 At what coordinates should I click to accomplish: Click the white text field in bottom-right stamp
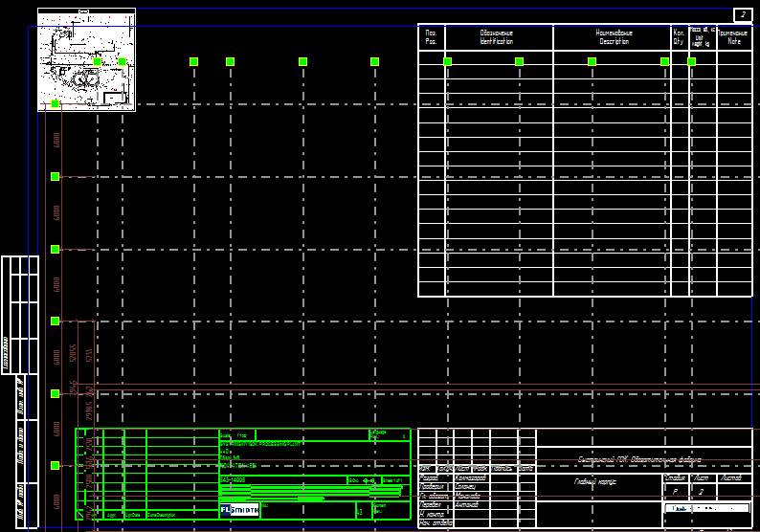pos(706,508)
